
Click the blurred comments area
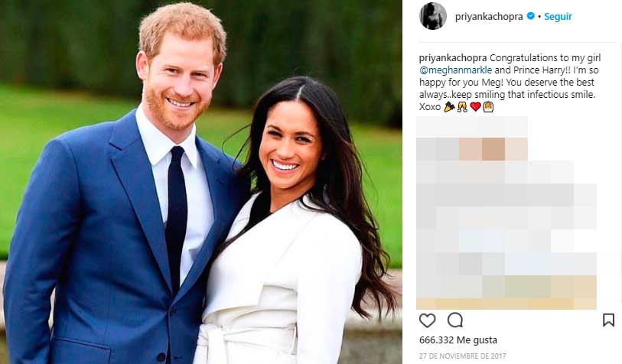tap(506, 213)
